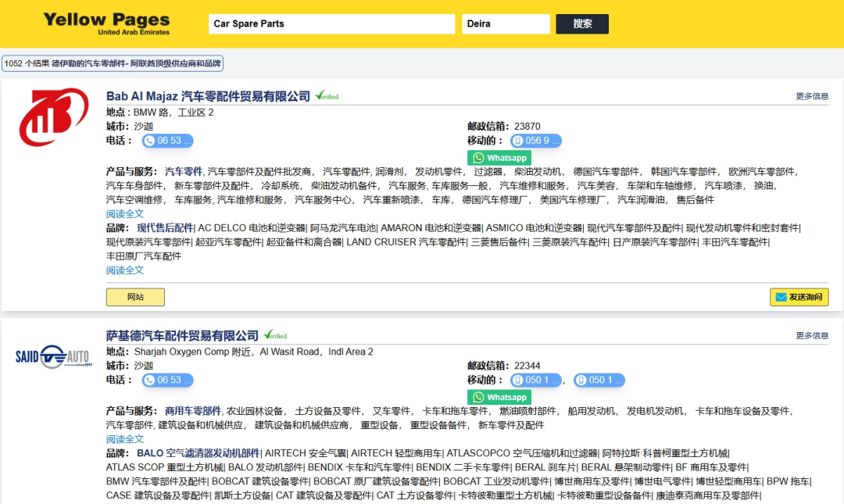Viewport: 844px width, 504px height.
Task: Click the 发送询问 send inquiry button
Action: point(799,297)
